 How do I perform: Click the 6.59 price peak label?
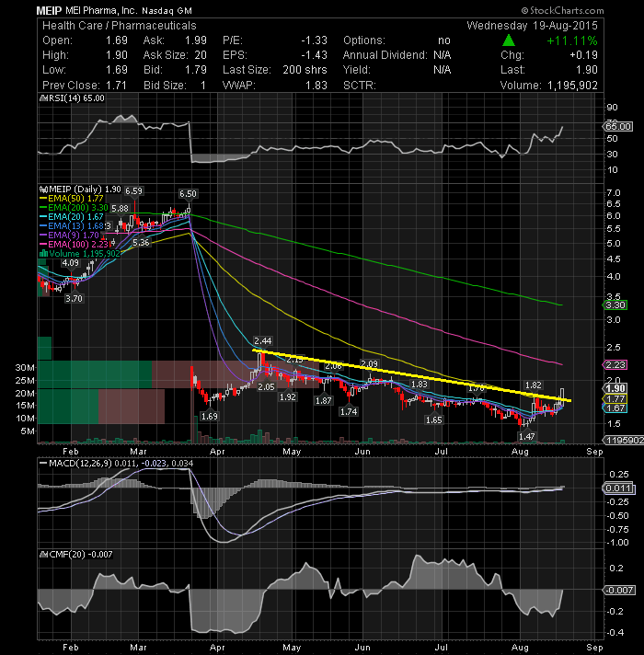133,191
